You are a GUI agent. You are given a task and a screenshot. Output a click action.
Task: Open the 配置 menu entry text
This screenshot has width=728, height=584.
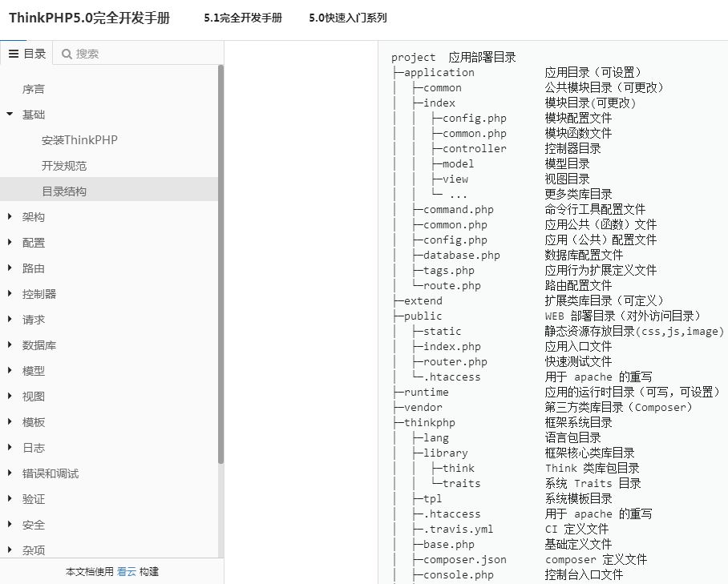pos(34,243)
